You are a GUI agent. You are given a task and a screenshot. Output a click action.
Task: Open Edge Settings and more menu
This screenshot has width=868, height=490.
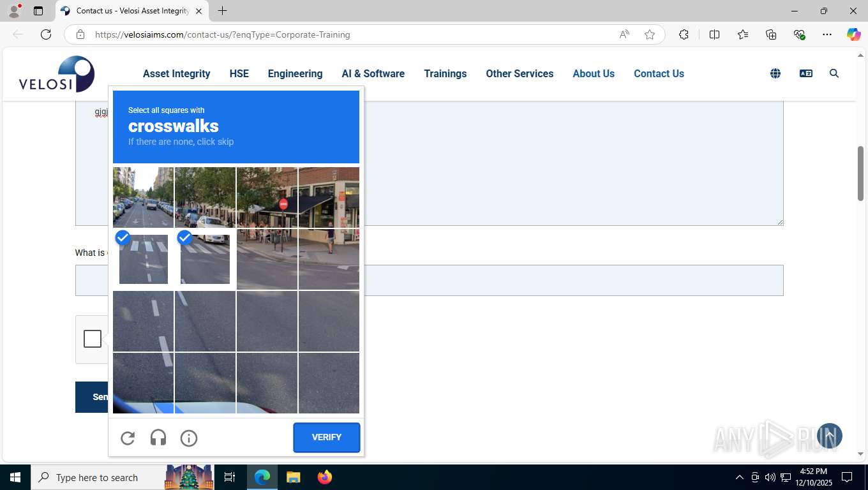(x=827, y=34)
